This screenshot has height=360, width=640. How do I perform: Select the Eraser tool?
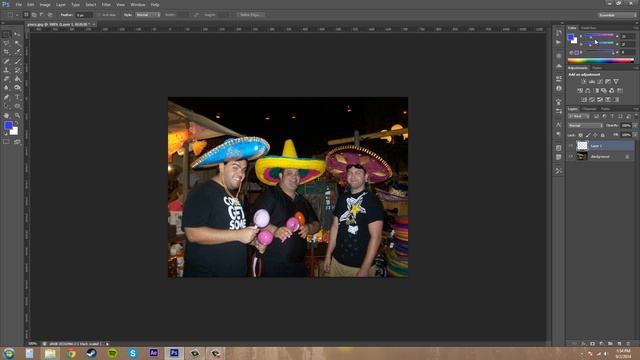6,79
